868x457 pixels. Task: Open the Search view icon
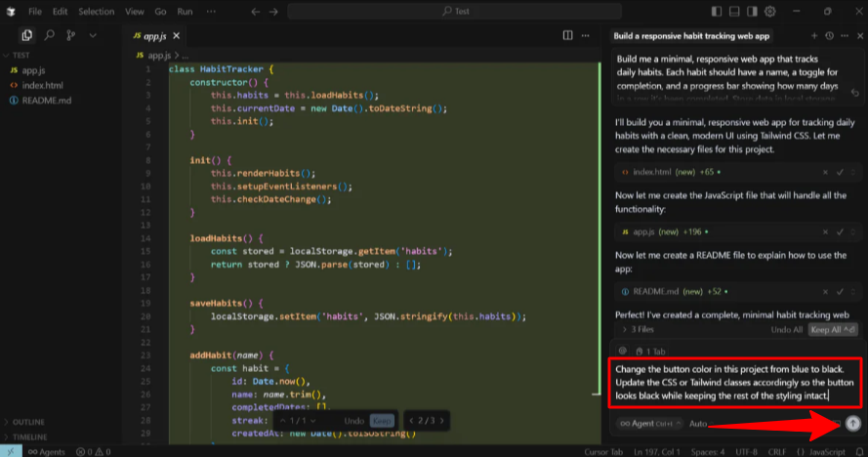point(48,35)
